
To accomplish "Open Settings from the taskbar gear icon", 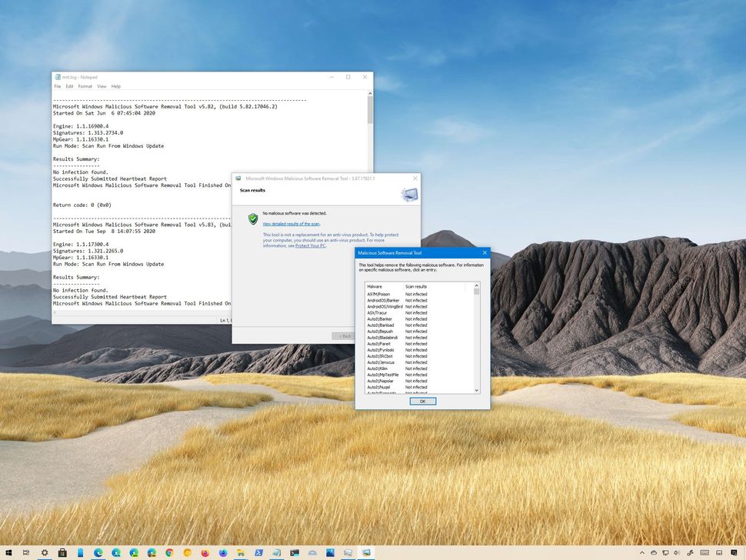I will point(44,553).
